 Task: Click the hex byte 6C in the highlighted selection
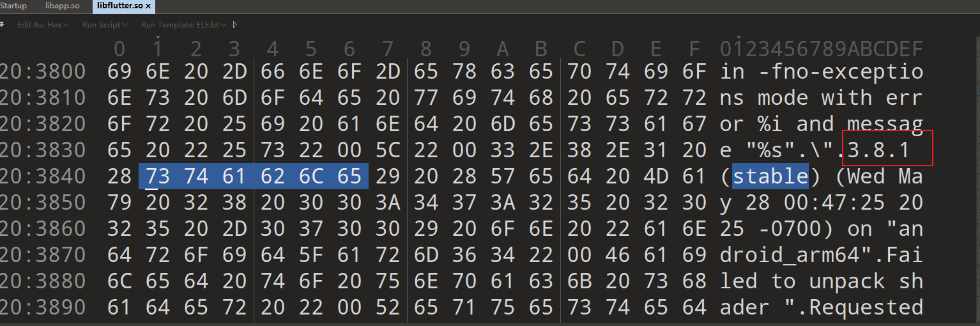point(310,176)
